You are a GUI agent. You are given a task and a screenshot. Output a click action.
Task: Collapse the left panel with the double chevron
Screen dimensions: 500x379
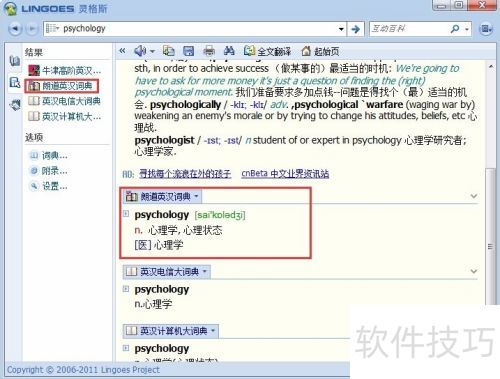point(123,51)
